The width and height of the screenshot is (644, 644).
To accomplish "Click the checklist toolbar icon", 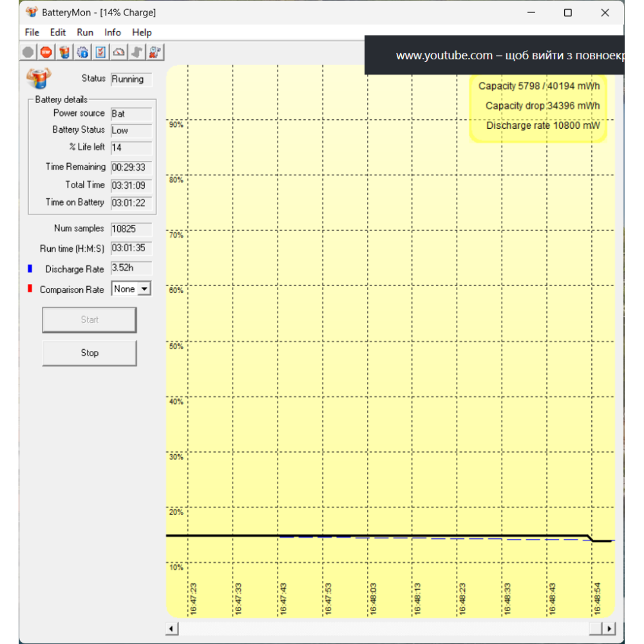I will pos(100,52).
